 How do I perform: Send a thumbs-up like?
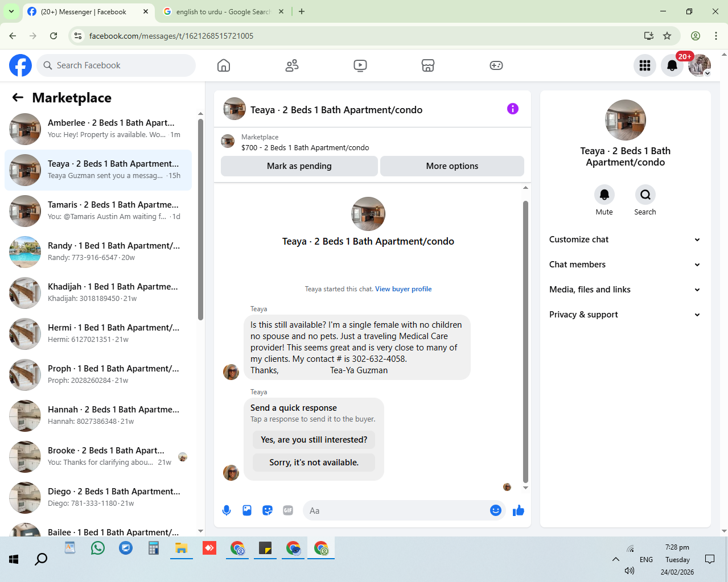pyautogui.click(x=519, y=510)
